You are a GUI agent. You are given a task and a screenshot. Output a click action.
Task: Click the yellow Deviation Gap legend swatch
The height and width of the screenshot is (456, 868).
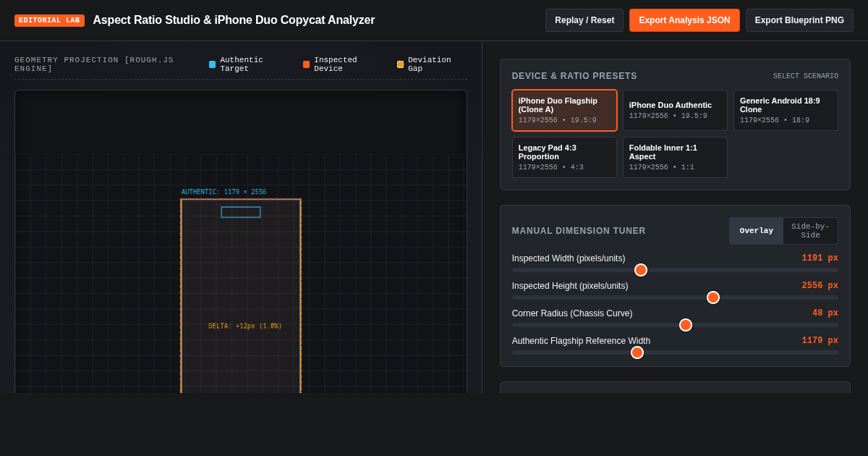(401, 64)
